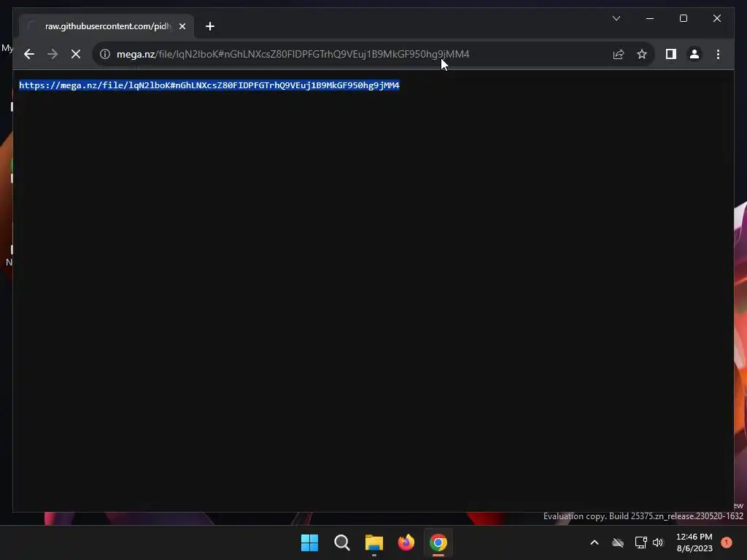Click the highlighted mega.nz link text

(x=209, y=85)
